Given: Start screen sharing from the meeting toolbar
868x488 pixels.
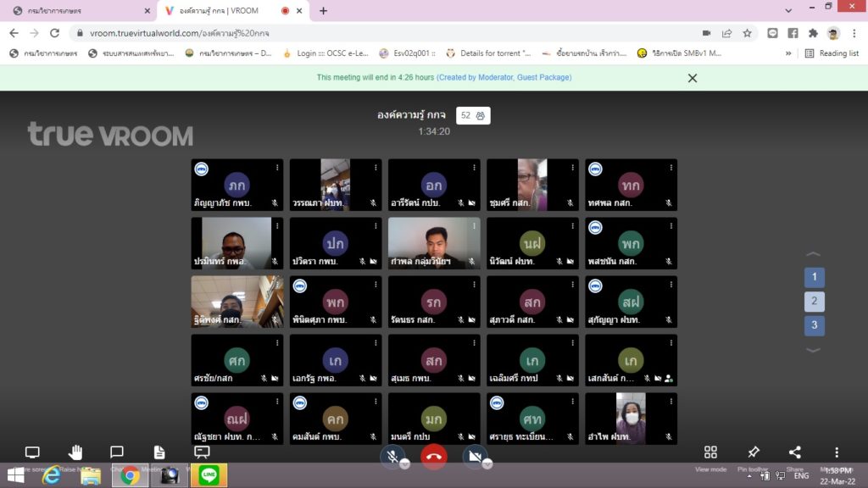Looking at the screenshot, I should click(32, 452).
